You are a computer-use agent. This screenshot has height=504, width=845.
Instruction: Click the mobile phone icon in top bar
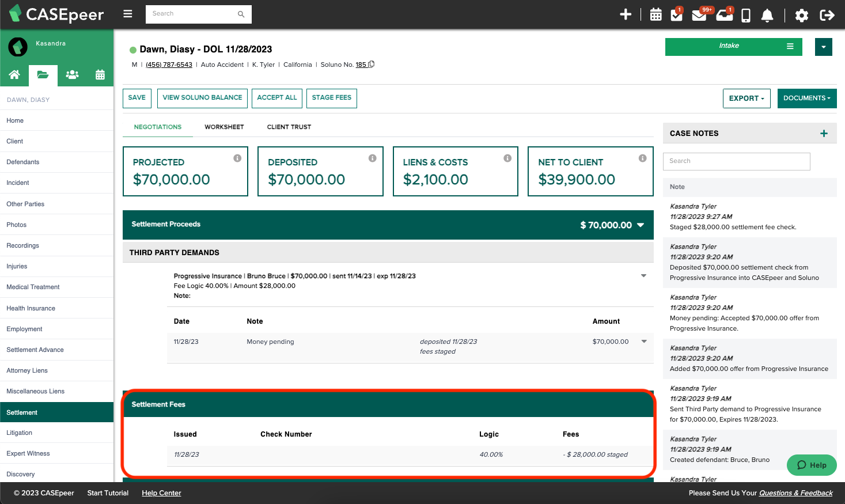(x=746, y=15)
